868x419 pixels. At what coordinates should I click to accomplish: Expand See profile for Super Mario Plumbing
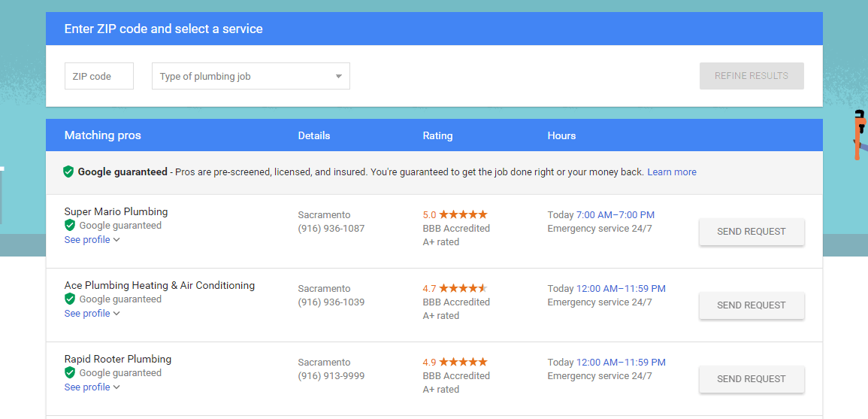click(x=92, y=240)
